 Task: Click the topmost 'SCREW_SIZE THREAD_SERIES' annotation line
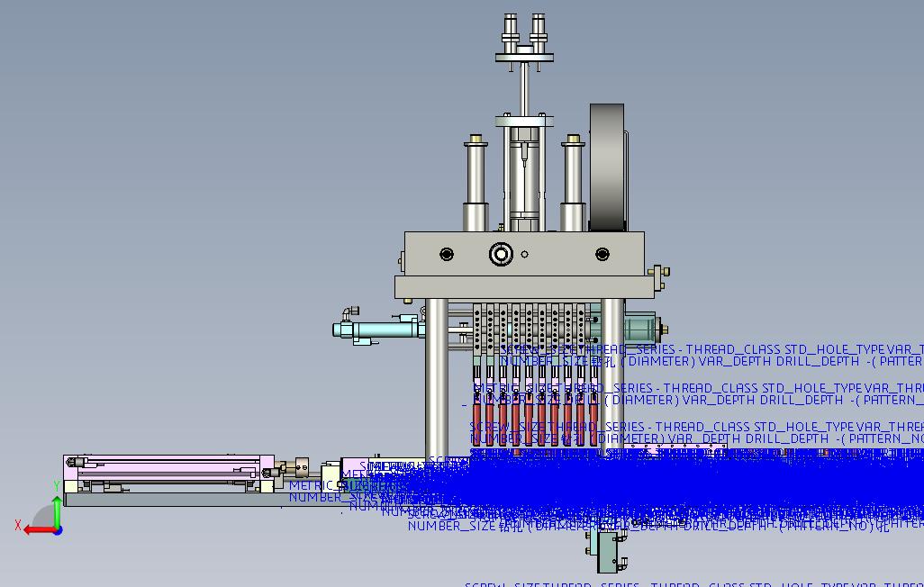[711, 349]
